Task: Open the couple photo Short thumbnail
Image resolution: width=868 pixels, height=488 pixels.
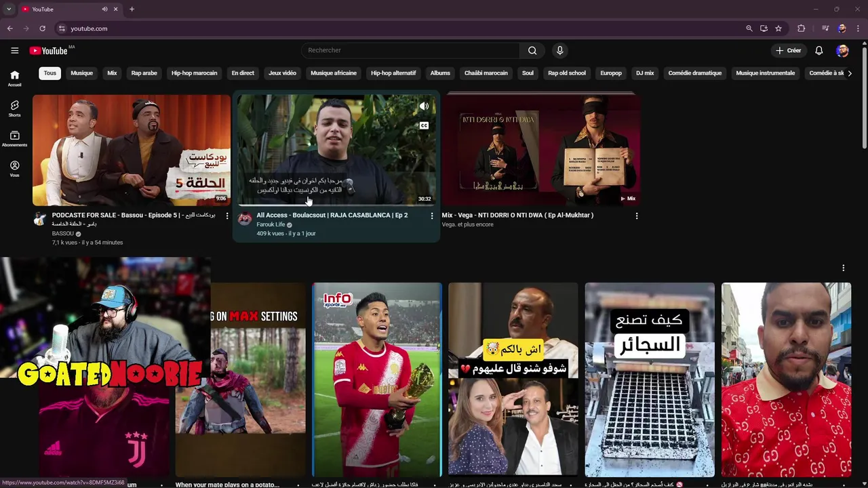Action: click(x=513, y=380)
